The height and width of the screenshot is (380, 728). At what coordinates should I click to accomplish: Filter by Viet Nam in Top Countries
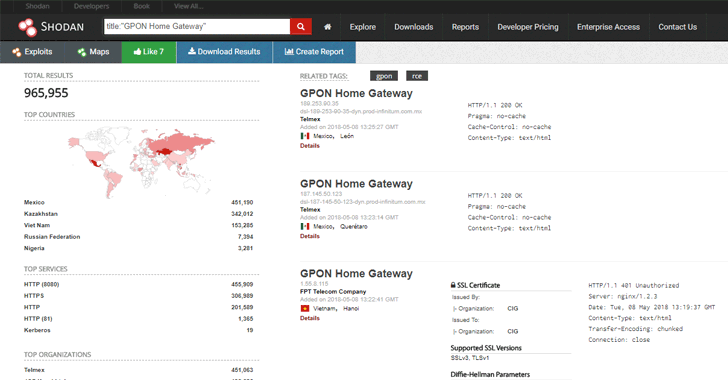coord(37,225)
